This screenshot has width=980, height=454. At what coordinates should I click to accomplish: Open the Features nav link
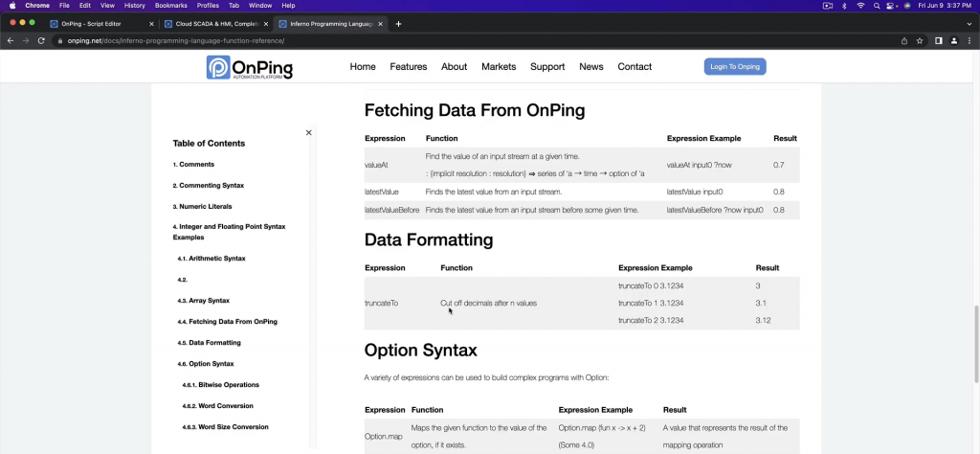click(408, 67)
